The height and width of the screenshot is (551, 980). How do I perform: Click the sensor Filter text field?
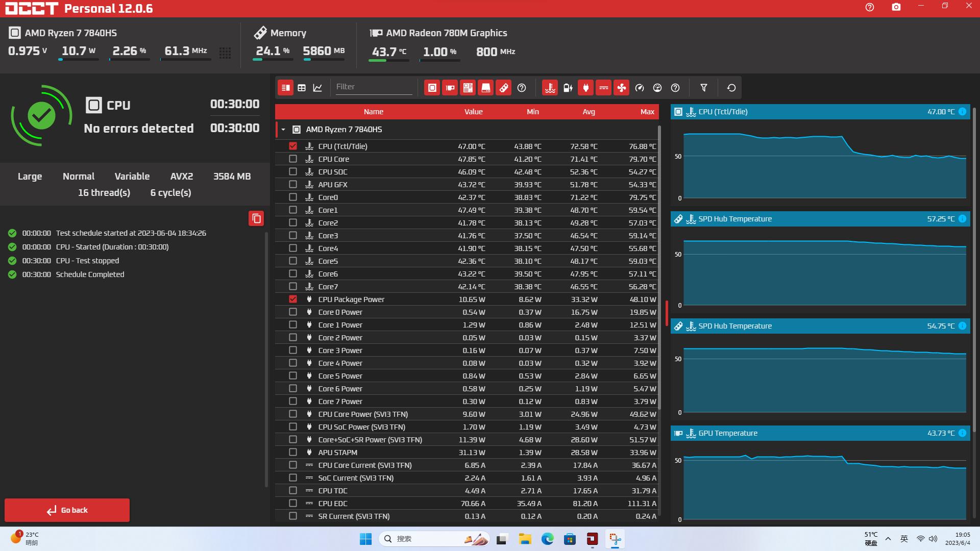pos(373,87)
